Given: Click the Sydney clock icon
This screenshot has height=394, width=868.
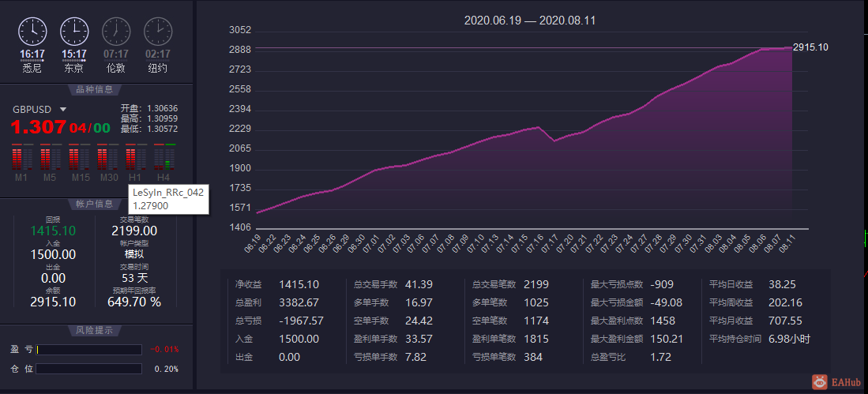Looking at the screenshot, I should (x=32, y=32).
